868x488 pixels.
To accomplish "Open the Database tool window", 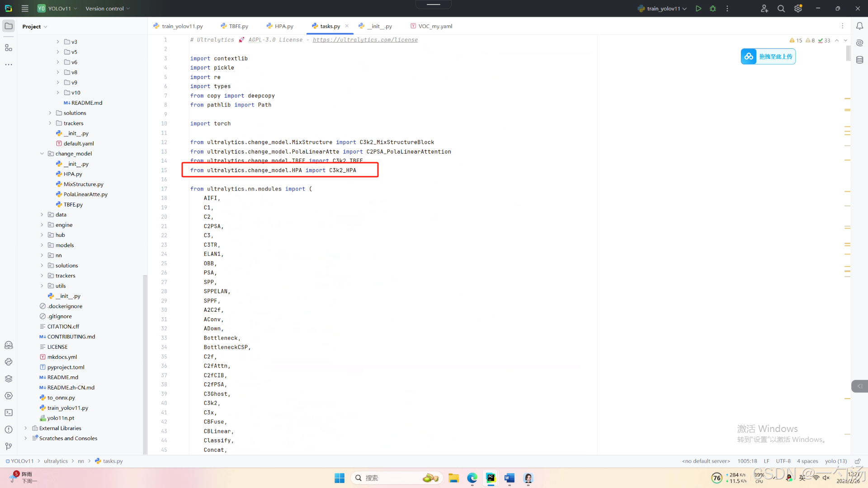I will [x=859, y=60].
